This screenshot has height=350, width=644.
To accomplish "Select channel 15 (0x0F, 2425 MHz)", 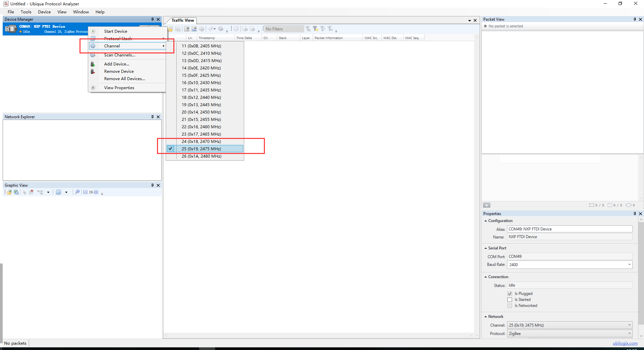I will point(201,75).
